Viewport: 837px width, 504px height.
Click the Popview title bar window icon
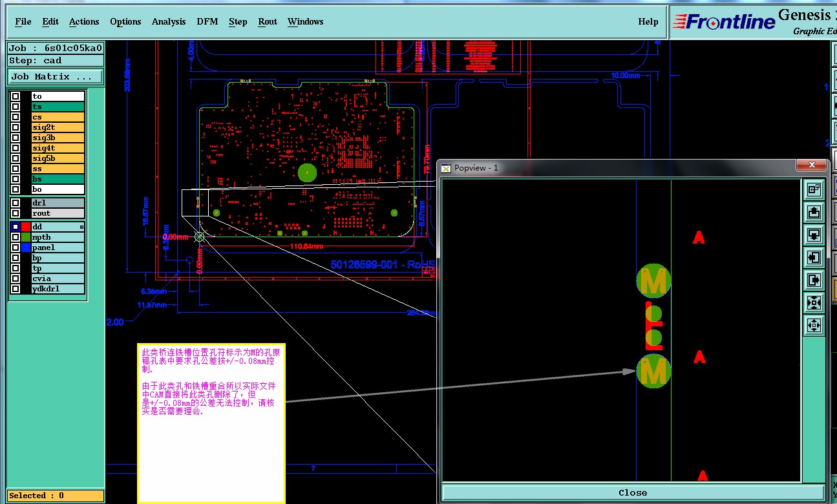[446, 168]
